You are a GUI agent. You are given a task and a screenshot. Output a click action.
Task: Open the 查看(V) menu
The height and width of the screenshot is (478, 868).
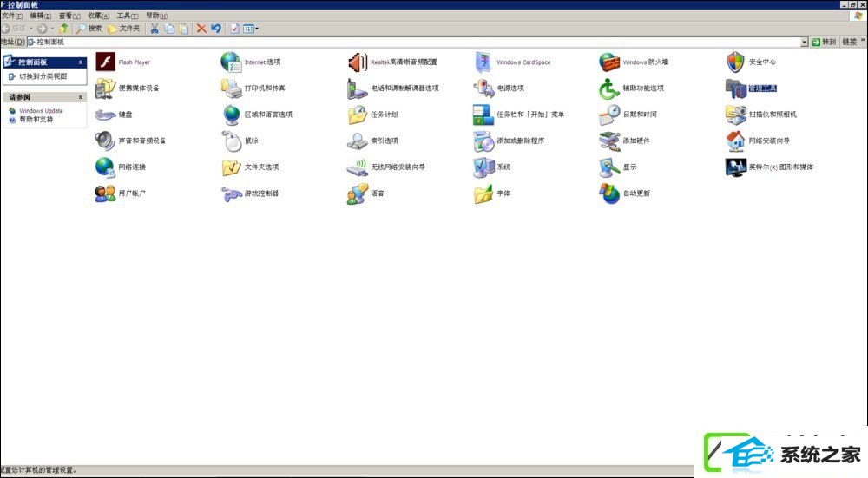tap(69, 16)
